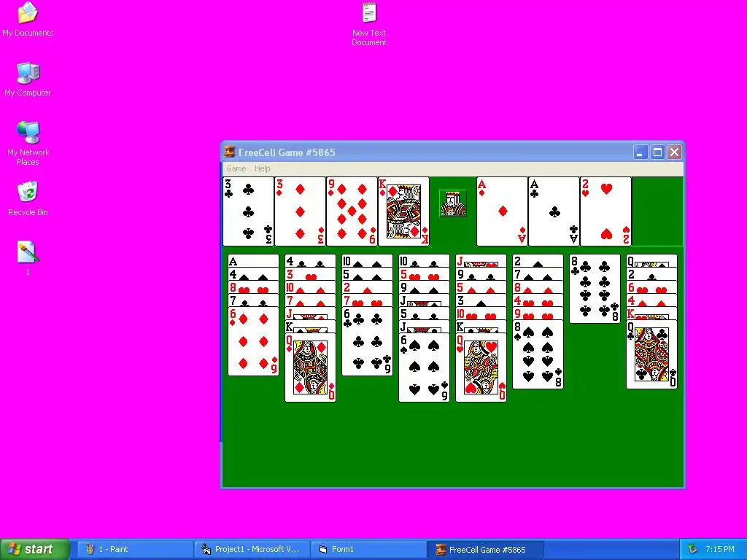Click the Ace of diamonds home cell

pyautogui.click(x=502, y=211)
